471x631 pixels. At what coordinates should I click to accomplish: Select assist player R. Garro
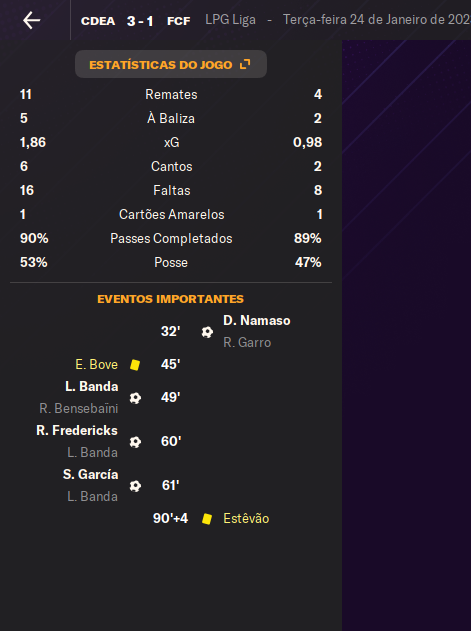(x=247, y=342)
